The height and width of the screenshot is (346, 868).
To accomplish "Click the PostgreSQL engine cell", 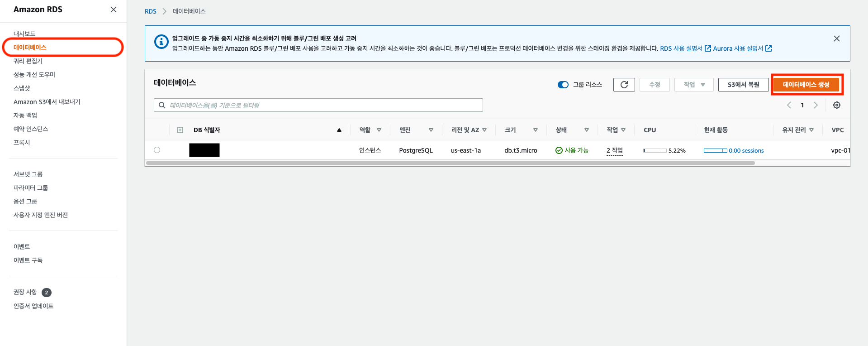I will click(416, 150).
